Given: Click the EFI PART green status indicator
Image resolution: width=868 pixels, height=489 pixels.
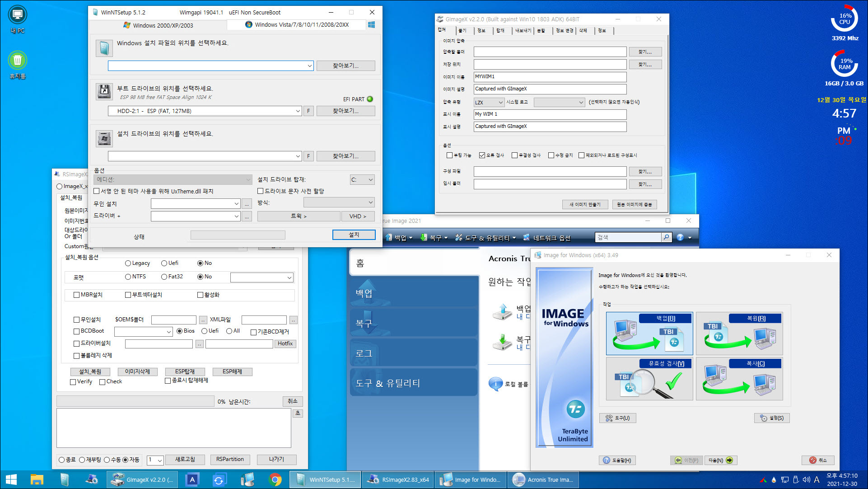Looking at the screenshot, I should pos(370,99).
